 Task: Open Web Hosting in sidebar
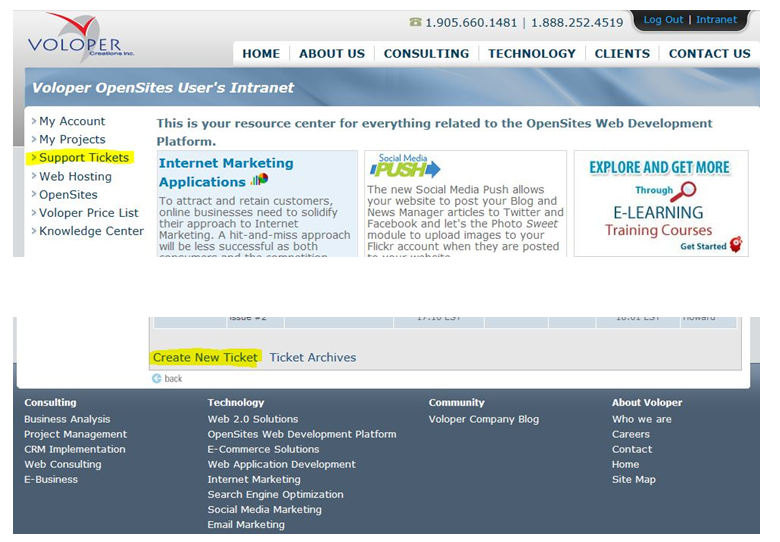click(x=76, y=177)
